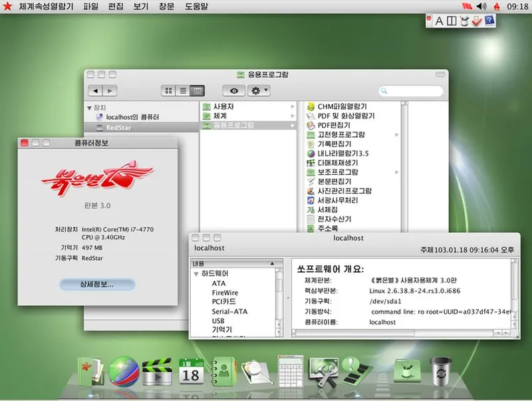
Task: Click the Quick Look eye icon in the toolbar
Action: click(x=235, y=90)
